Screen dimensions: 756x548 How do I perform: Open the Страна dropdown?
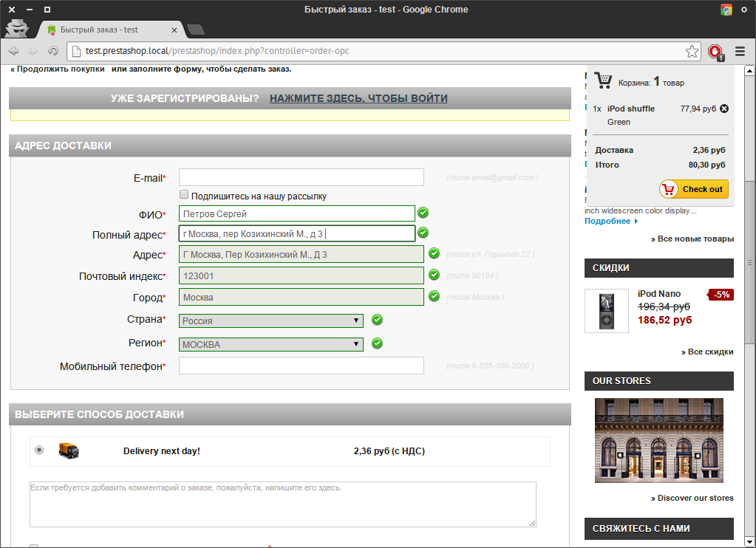(271, 321)
